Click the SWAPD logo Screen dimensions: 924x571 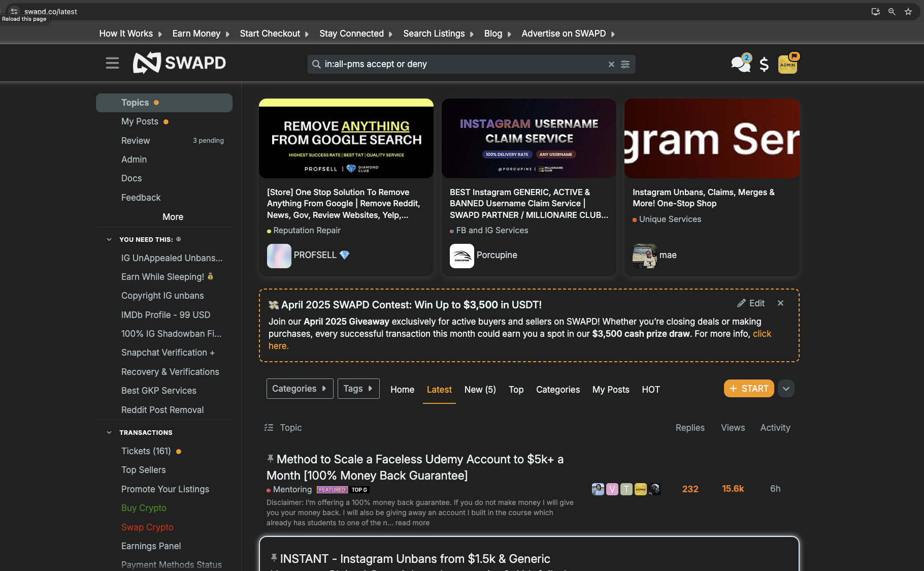click(179, 63)
